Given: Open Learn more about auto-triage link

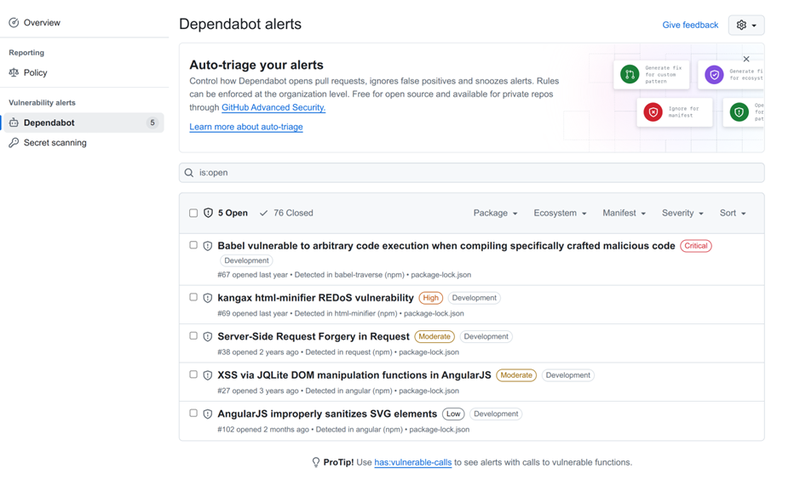Looking at the screenshot, I should 246,127.
